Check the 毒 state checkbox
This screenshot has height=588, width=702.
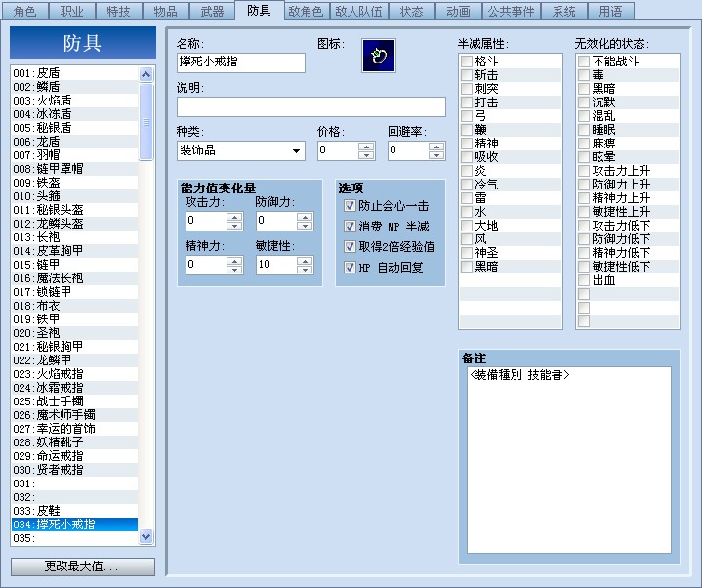[x=583, y=75]
